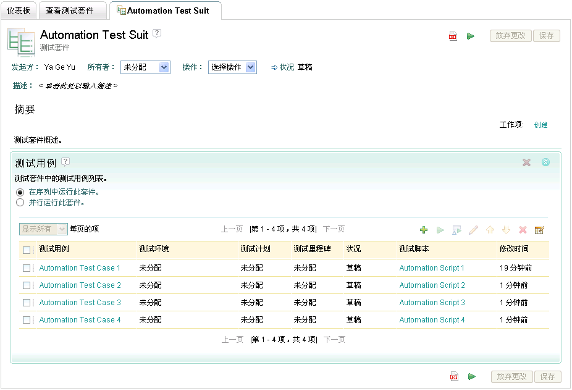
Task: Run the test suite using bottom green arrow
Action: (x=472, y=376)
